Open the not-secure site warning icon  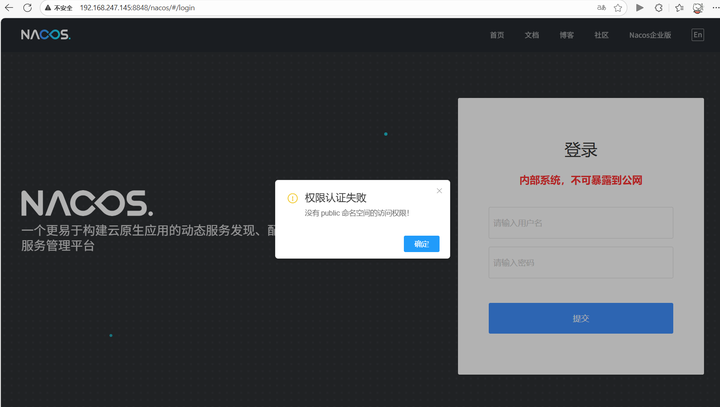[x=47, y=8]
